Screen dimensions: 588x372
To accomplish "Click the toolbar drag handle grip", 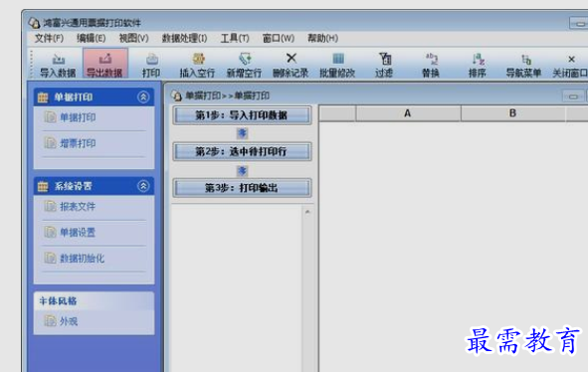I will pyautogui.click(x=32, y=63).
